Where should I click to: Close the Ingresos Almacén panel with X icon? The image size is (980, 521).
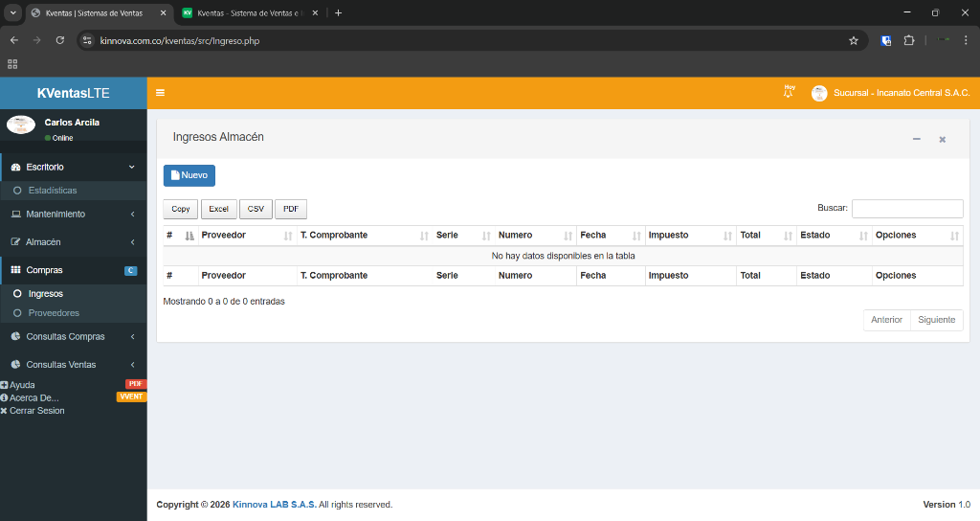tap(942, 140)
